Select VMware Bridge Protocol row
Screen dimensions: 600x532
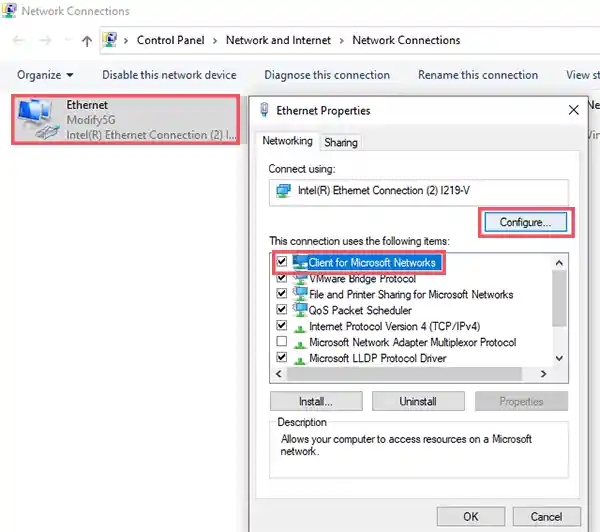[x=362, y=279]
